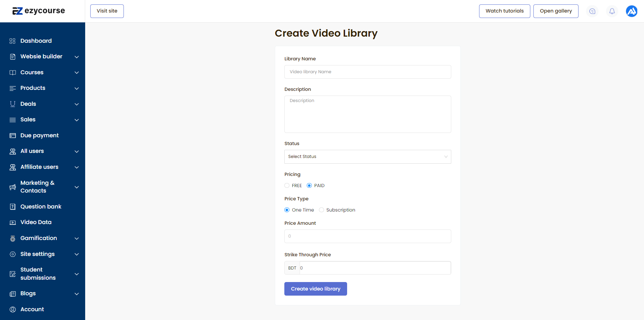Open Account in the sidebar
This screenshot has height=320, width=644.
pyautogui.click(x=32, y=309)
